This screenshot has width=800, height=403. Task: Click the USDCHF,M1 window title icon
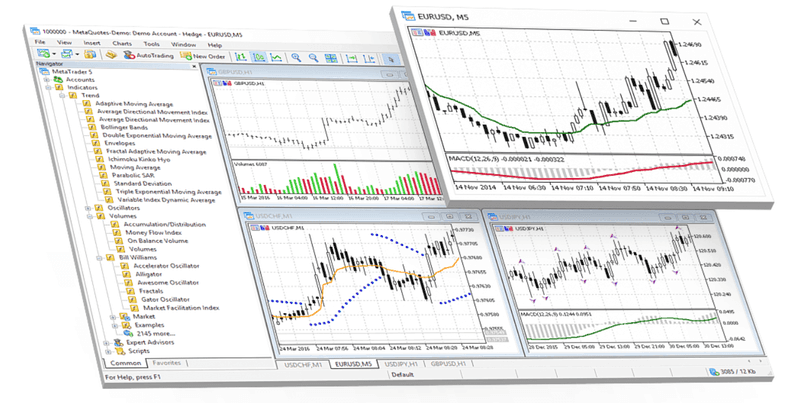[249, 216]
